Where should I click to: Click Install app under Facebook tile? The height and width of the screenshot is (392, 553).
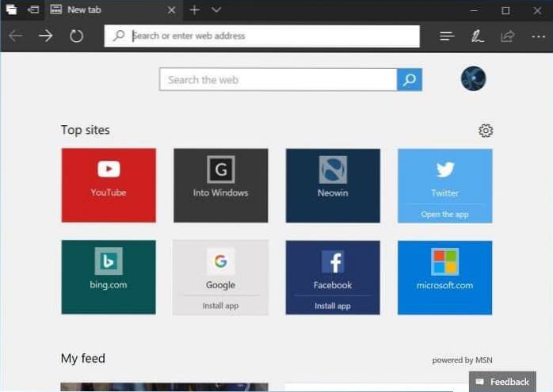(x=332, y=306)
